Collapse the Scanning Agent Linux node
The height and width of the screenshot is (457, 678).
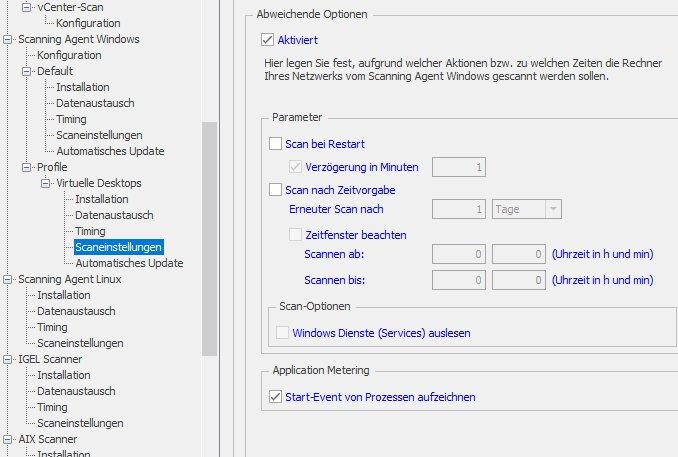7,279
